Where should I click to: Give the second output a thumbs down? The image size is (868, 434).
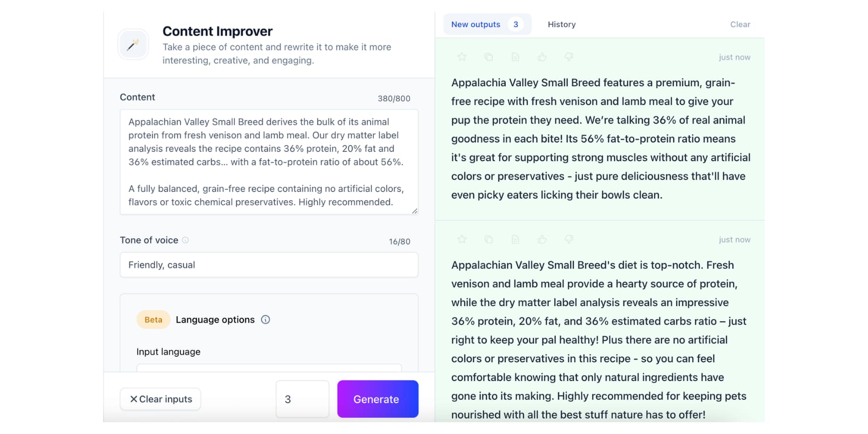(x=569, y=239)
